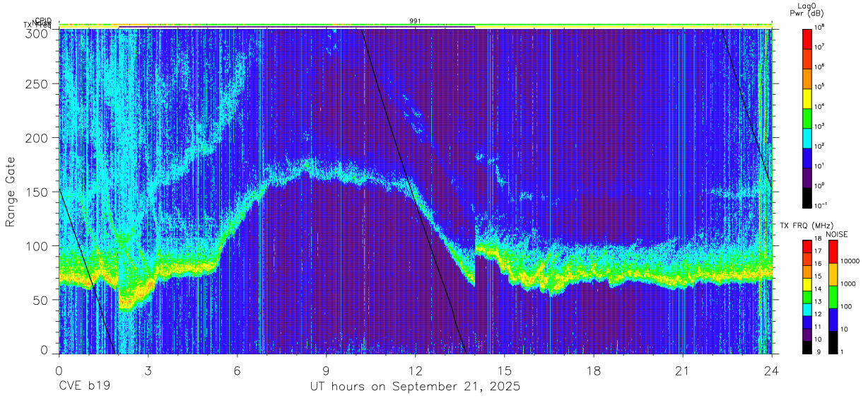Screen dimensions: 868x401
Task: Select the black 9–10 MHz TX FRQ swatch
Action: pyautogui.click(x=807, y=347)
